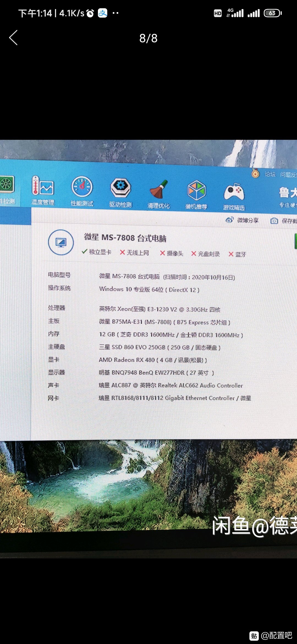Click the 摄像头 unavailable status
The image size is (297, 644).
[x=172, y=253]
